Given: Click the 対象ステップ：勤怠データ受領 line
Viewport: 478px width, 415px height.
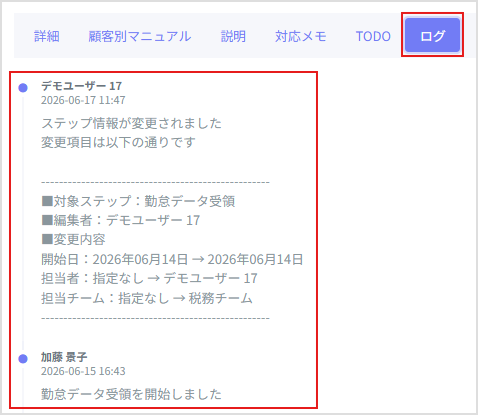Looking at the screenshot, I should 138,201.
